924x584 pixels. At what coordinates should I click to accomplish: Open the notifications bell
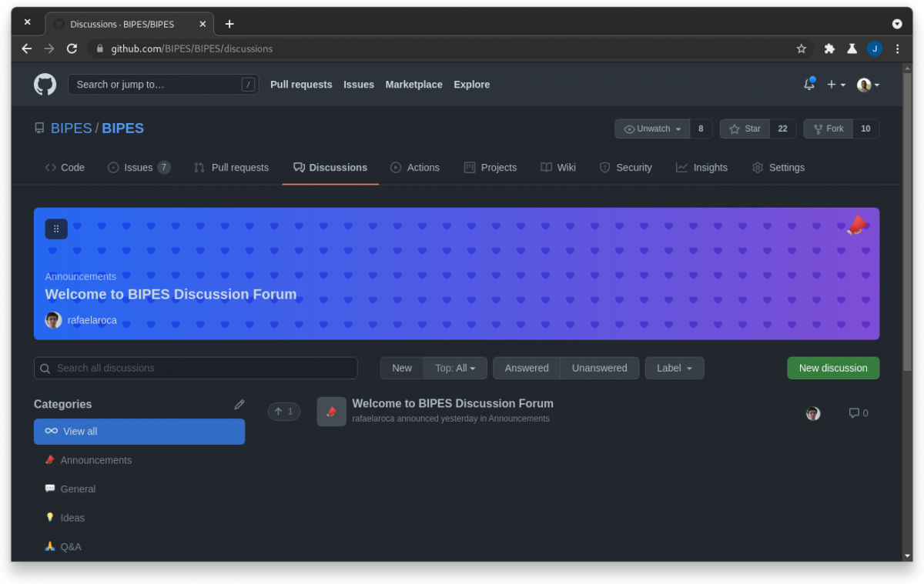click(x=808, y=84)
